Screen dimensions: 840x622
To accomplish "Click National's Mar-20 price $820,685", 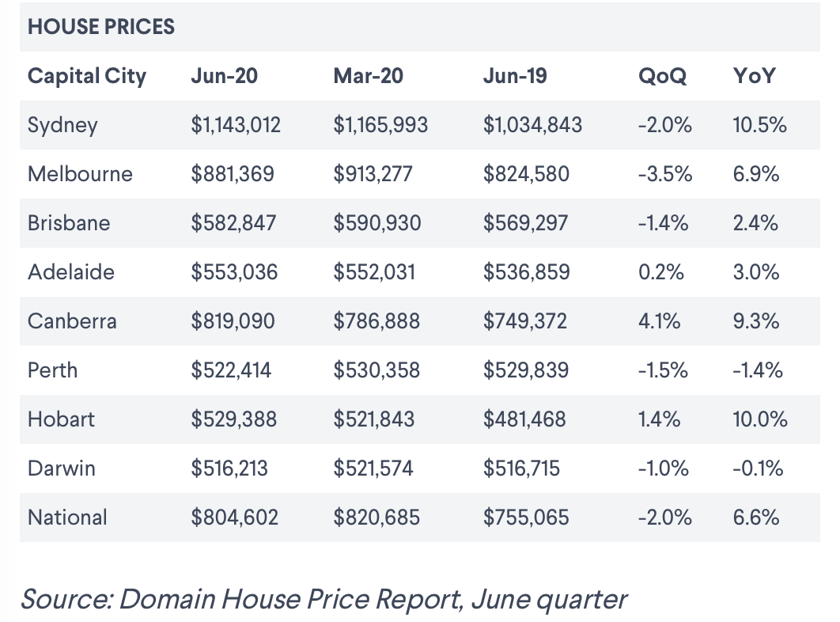I will click(x=376, y=518).
